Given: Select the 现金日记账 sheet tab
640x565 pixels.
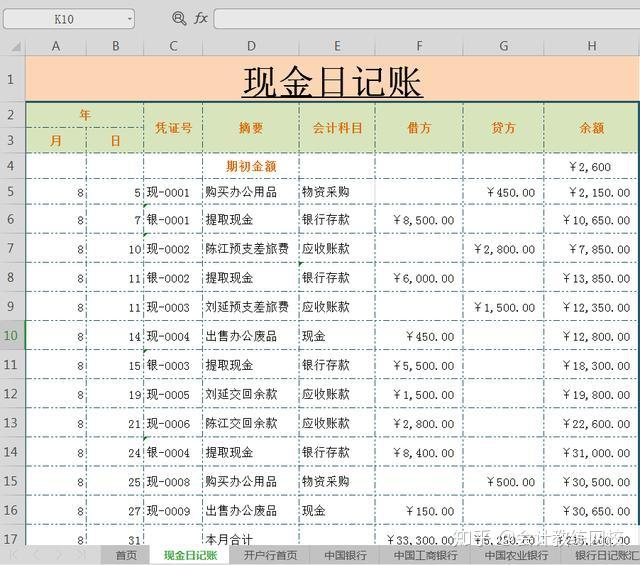Looking at the screenshot, I should pos(190,555).
